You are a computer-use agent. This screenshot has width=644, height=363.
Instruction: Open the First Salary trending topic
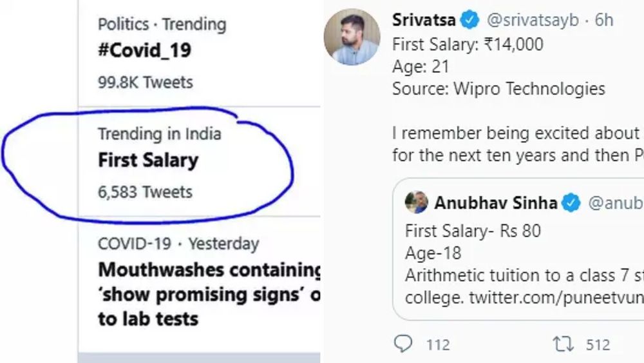tap(148, 160)
